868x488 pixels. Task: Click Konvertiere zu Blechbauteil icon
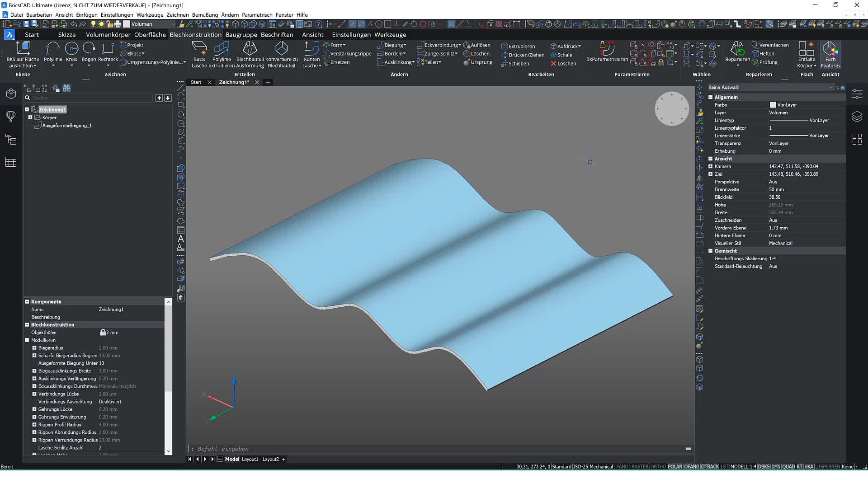click(x=281, y=54)
